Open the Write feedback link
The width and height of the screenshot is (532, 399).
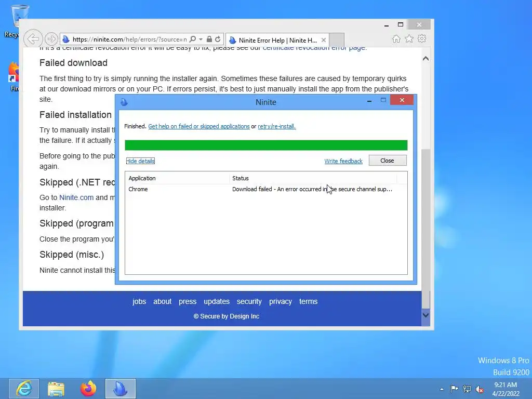343,161
